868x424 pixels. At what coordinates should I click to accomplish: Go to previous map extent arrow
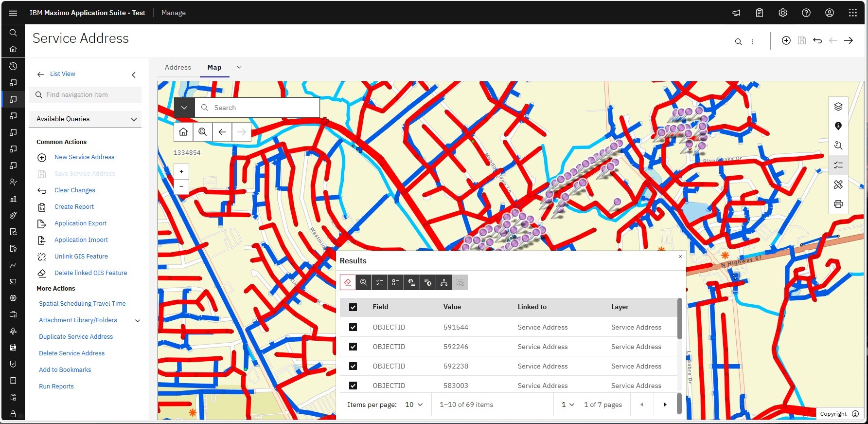pyautogui.click(x=222, y=132)
